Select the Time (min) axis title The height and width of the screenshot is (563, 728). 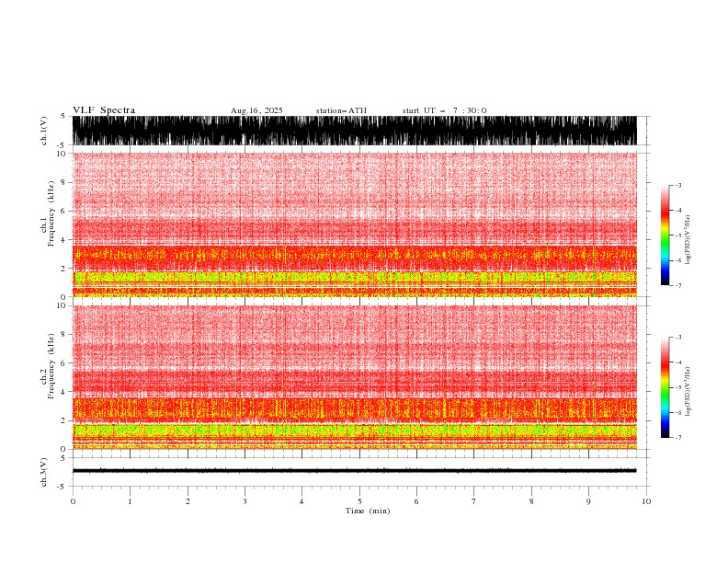[x=368, y=511]
